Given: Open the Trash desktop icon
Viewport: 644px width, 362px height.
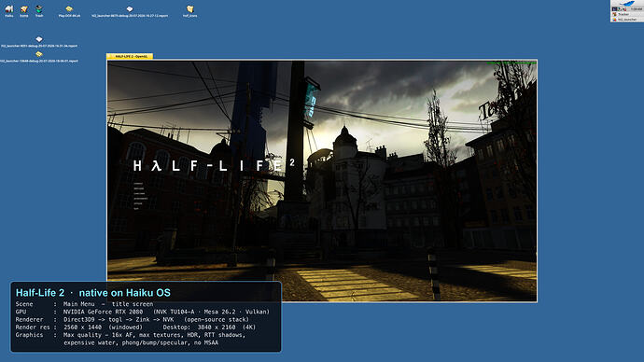Looking at the screenshot, I should (x=39, y=10).
